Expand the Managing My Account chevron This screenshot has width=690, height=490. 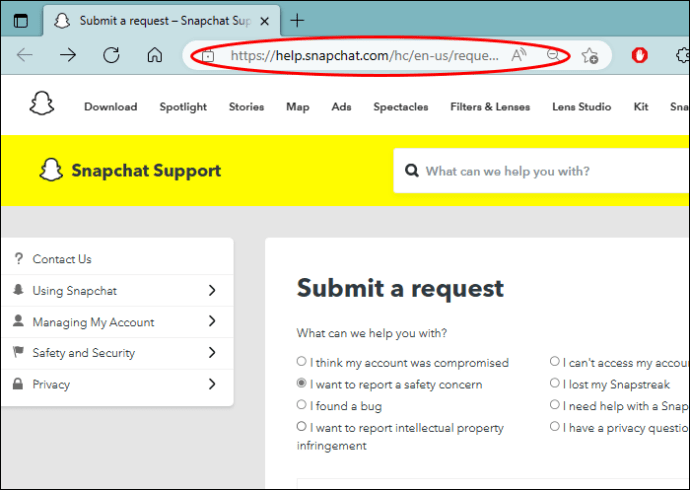coord(212,321)
